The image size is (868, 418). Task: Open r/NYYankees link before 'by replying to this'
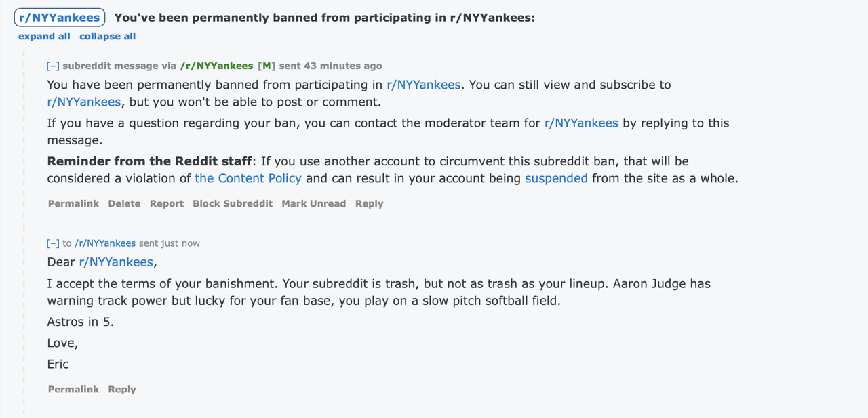tap(581, 123)
